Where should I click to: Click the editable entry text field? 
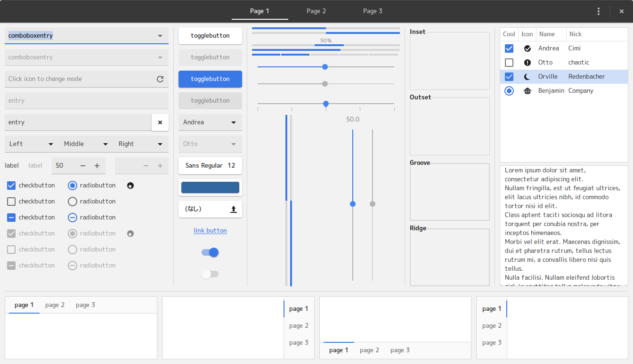point(78,122)
